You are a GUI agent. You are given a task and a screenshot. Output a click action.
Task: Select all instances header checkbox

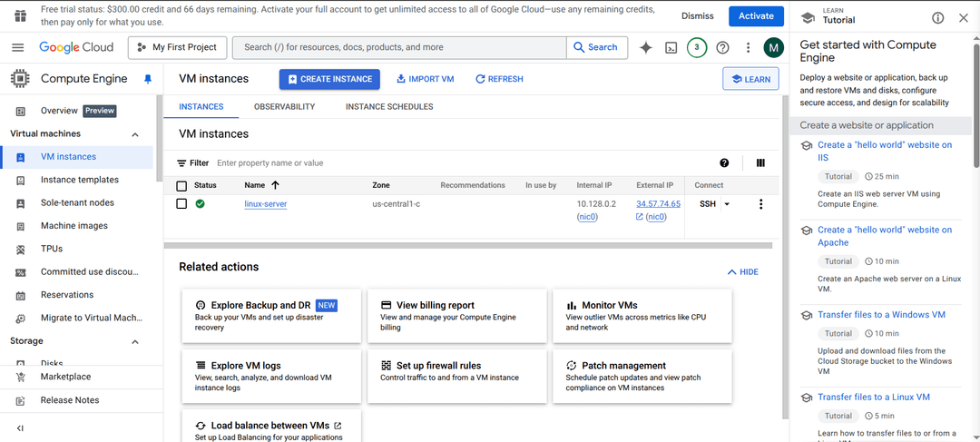(181, 186)
